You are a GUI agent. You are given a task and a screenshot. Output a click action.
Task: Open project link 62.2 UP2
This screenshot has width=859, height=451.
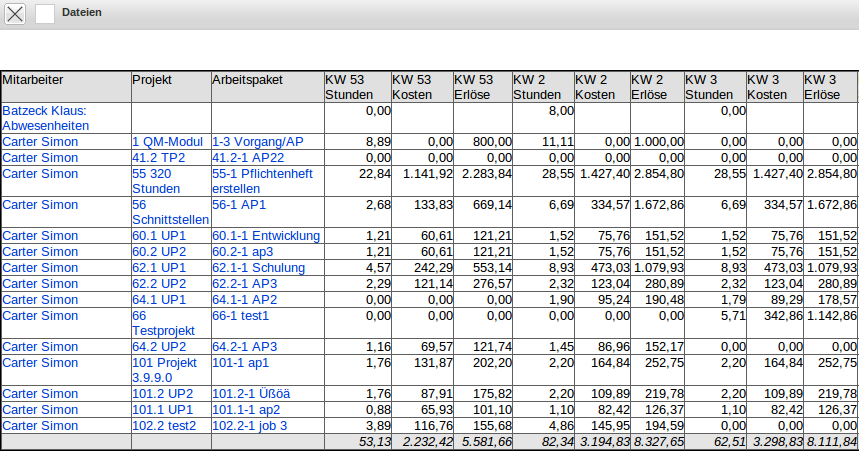pyautogui.click(x=159, y=283)
